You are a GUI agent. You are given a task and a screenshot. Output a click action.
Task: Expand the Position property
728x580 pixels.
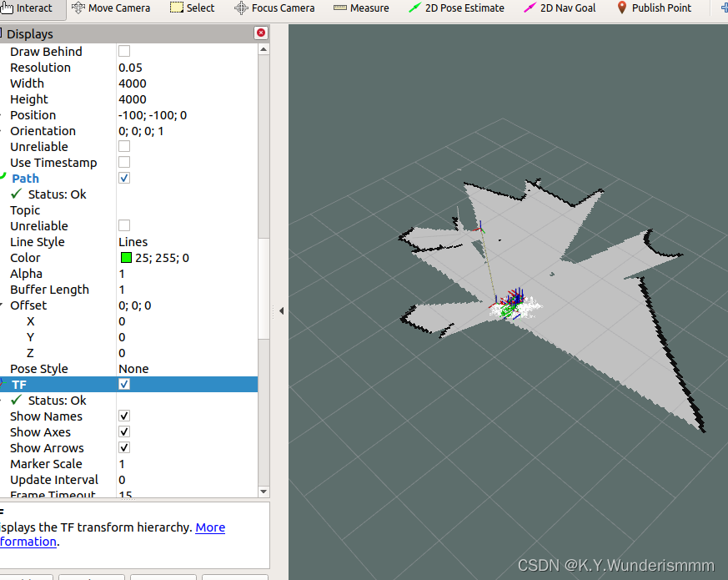coord(2,115)
